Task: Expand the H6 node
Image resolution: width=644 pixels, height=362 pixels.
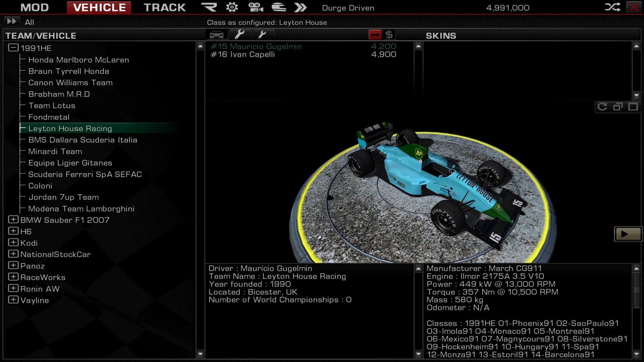Action: point(13,231)
